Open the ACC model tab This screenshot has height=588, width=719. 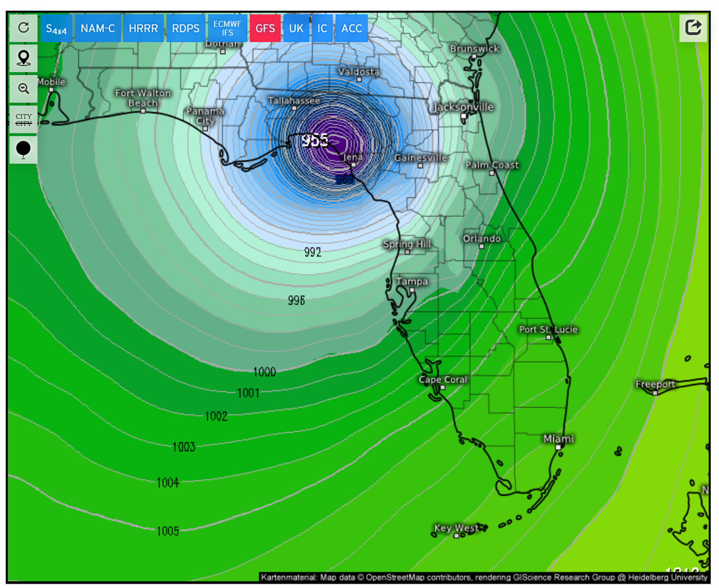point(351,29)
